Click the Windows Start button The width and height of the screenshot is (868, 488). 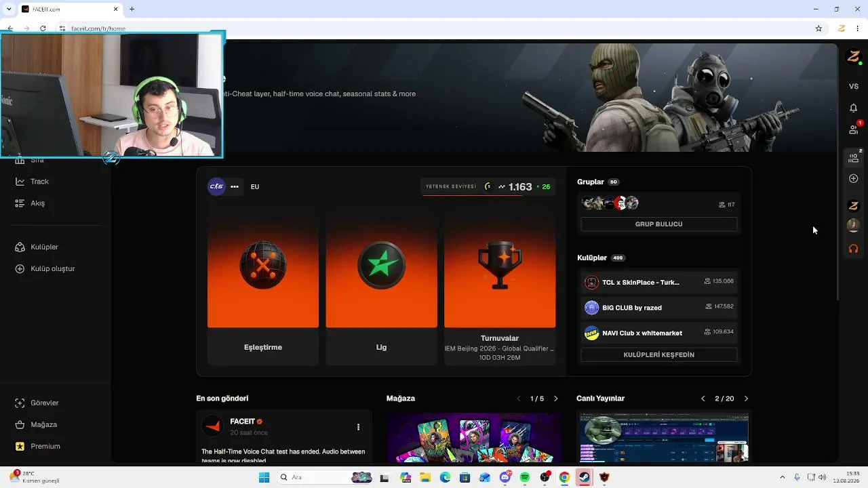click(x=264, y=478)
